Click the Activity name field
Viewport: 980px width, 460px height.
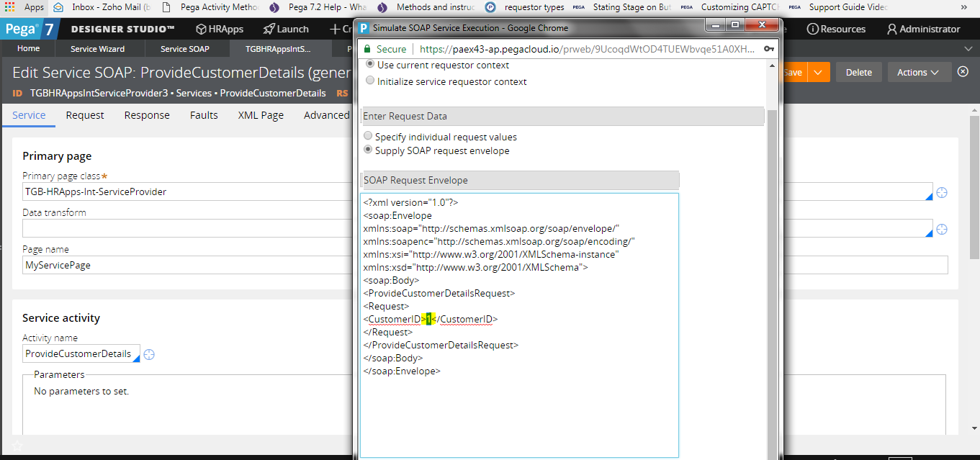[81, 353]
